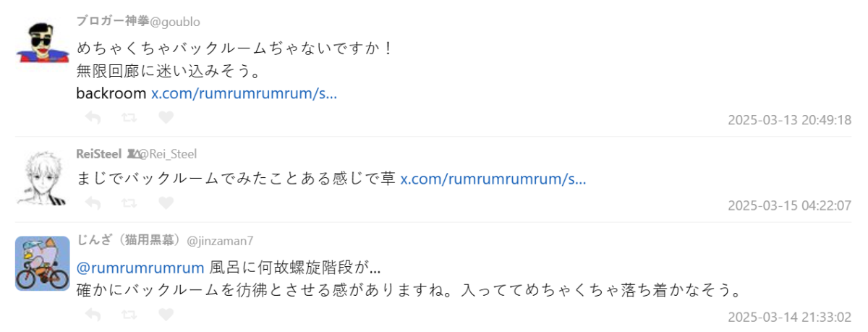The image size is (868, 332).
Task: Open the x.com link in ReiSteel's tweet
Action: pyautogui.click(x=493, y=179)
